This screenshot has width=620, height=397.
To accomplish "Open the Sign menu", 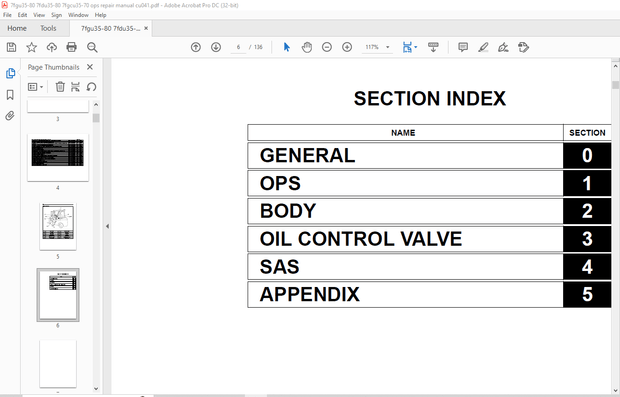I will pos(57,15).
